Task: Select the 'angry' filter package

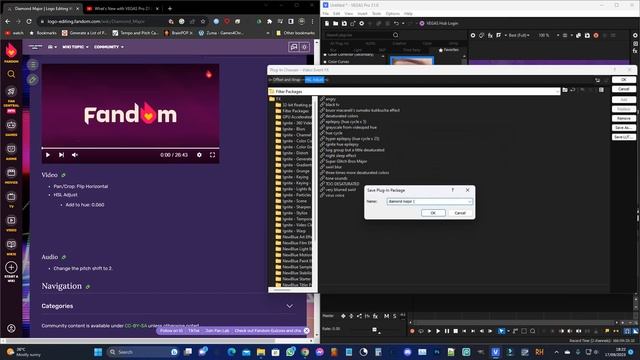Action: 328,99
